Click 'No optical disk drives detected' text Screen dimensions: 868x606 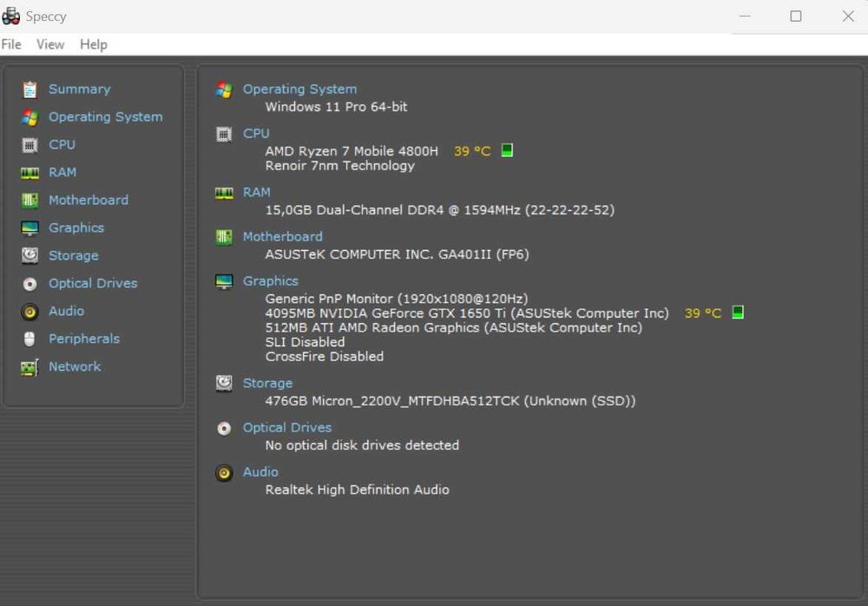362,445
